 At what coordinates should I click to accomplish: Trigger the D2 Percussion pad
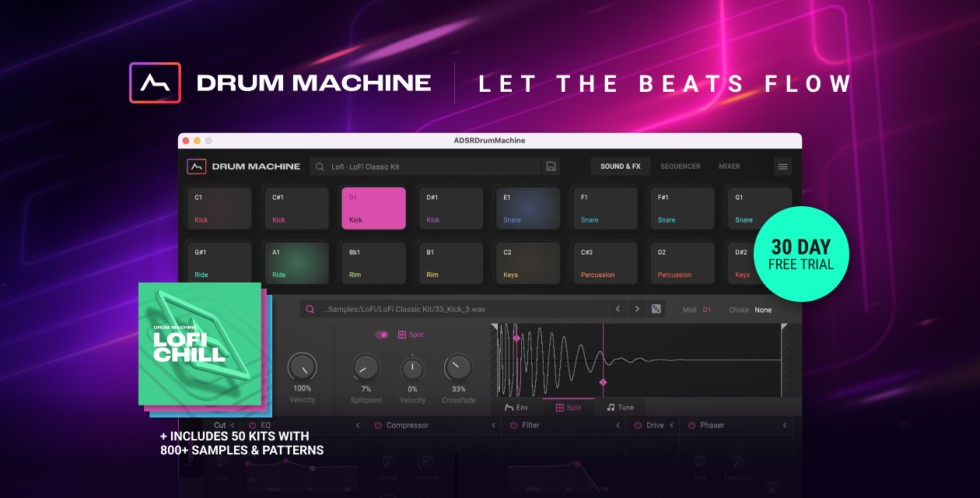point(682,263)
